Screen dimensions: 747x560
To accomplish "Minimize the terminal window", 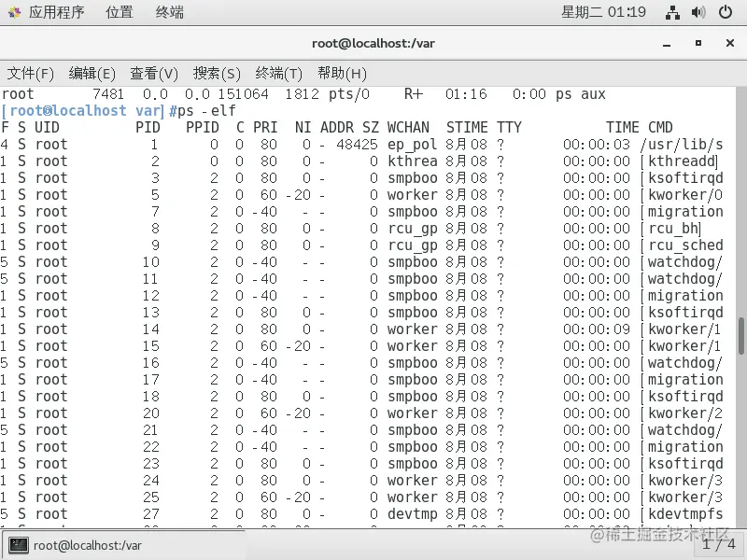I will (667, 44).
